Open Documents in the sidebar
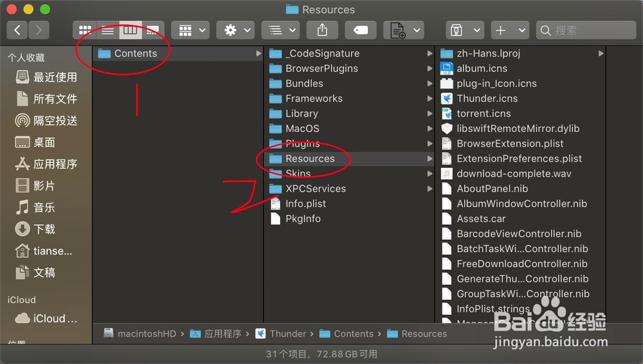 click(x=35, y=273)
